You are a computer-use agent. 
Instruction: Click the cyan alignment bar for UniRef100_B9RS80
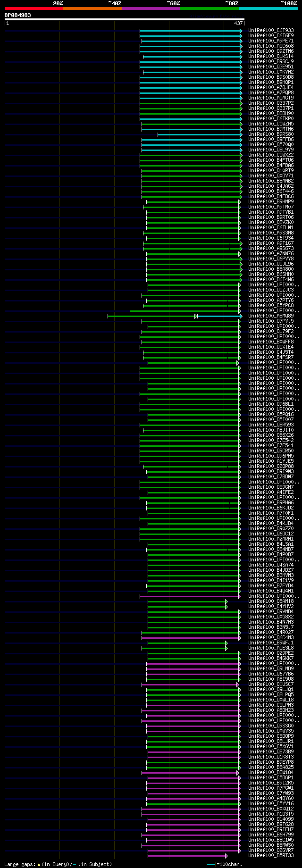pyautogui.click(x=199, y=134)
